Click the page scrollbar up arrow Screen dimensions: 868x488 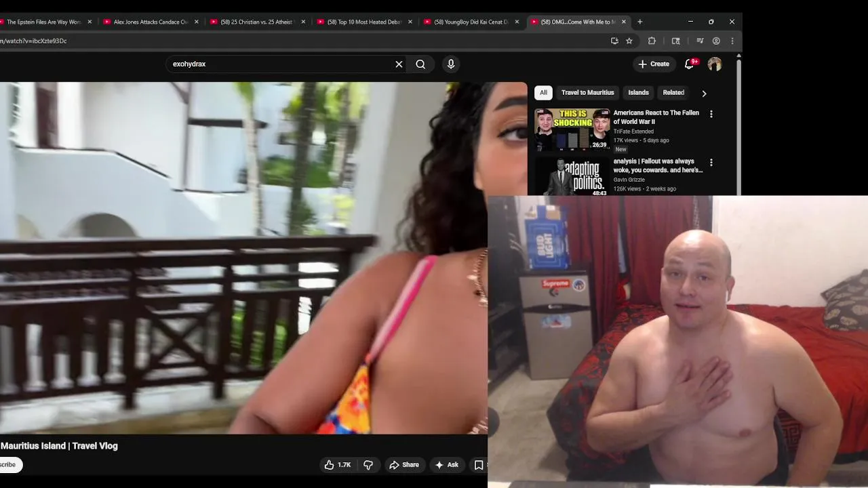tap(738, 56)
